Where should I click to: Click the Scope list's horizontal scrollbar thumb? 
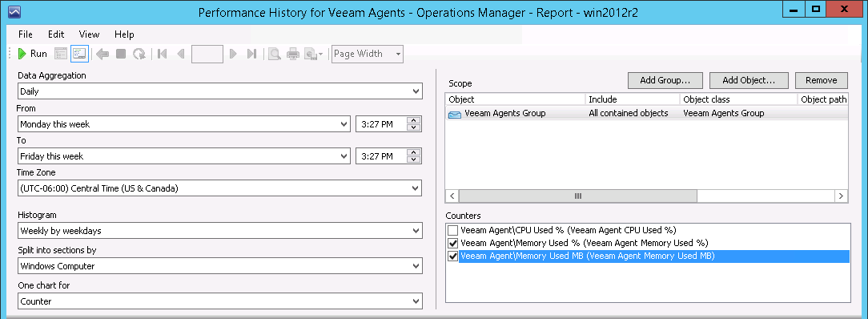pyautogui.click(x=578, y=196)
